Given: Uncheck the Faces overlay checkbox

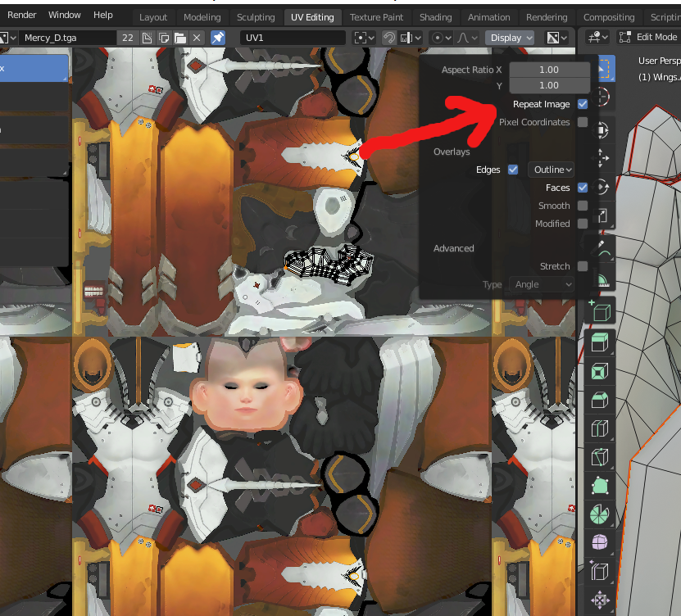Looking at the screenshot, I should 583,188.
